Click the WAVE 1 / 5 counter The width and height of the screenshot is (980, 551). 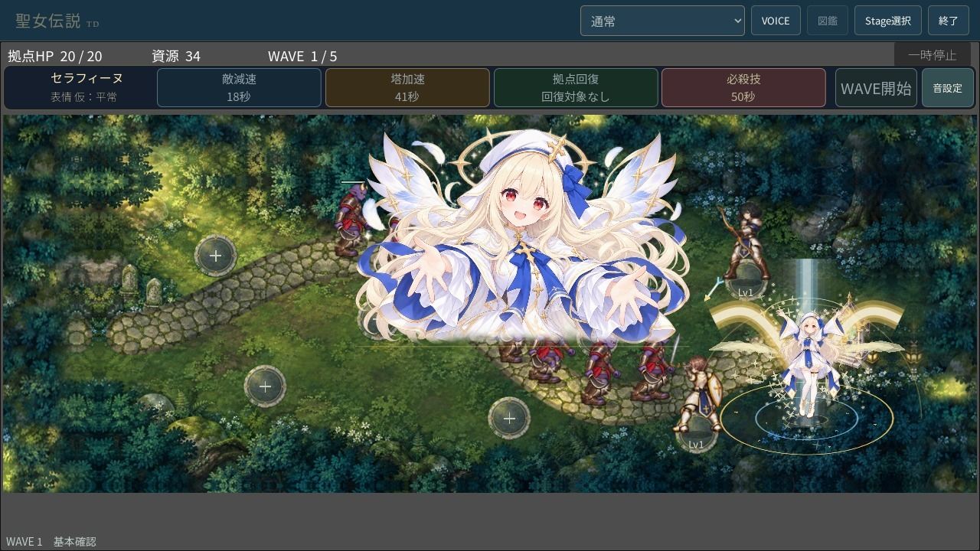tap(302, 56)
